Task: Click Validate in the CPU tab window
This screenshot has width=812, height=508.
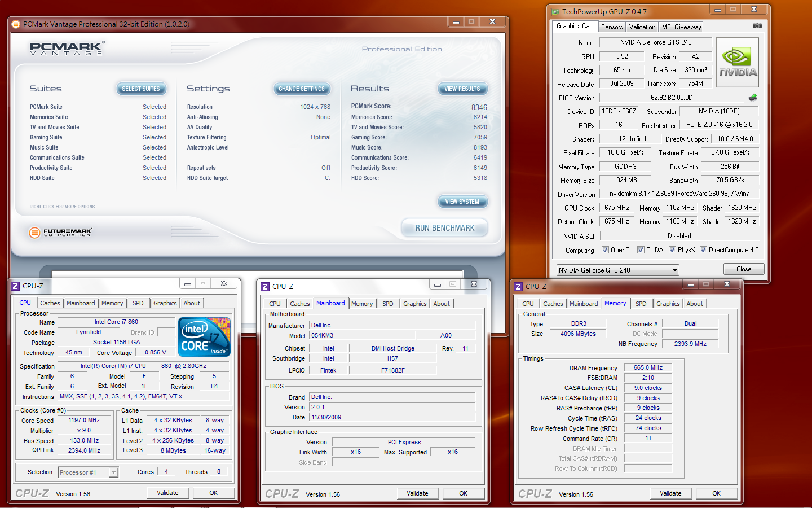Action: (167, 493)
